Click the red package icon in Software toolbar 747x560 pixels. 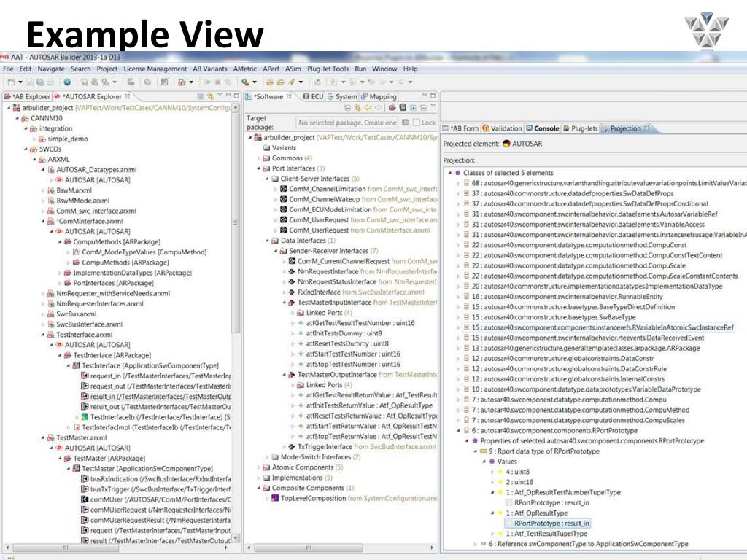click(x=392, y=108)
